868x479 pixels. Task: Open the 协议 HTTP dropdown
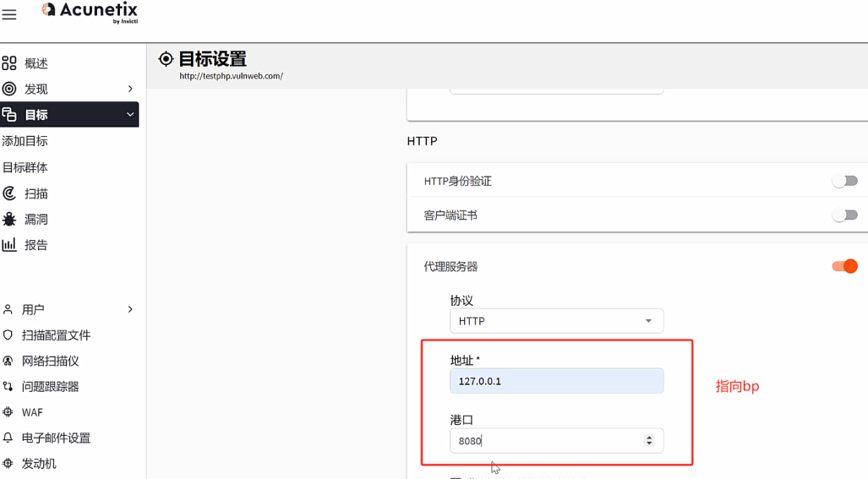pyautogui.click(x=556, y=321)
